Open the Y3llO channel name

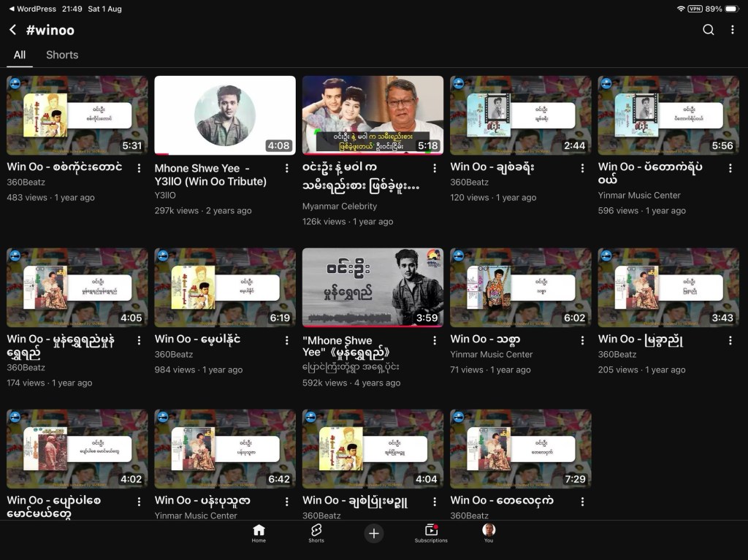165,195
